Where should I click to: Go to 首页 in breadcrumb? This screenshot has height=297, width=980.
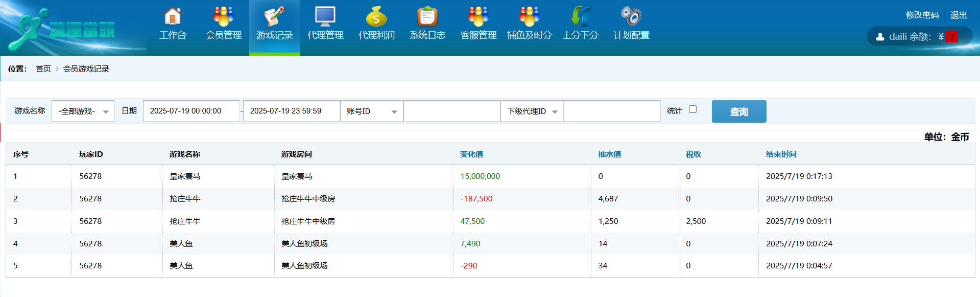pyautogui.click(x=43, y=69)
